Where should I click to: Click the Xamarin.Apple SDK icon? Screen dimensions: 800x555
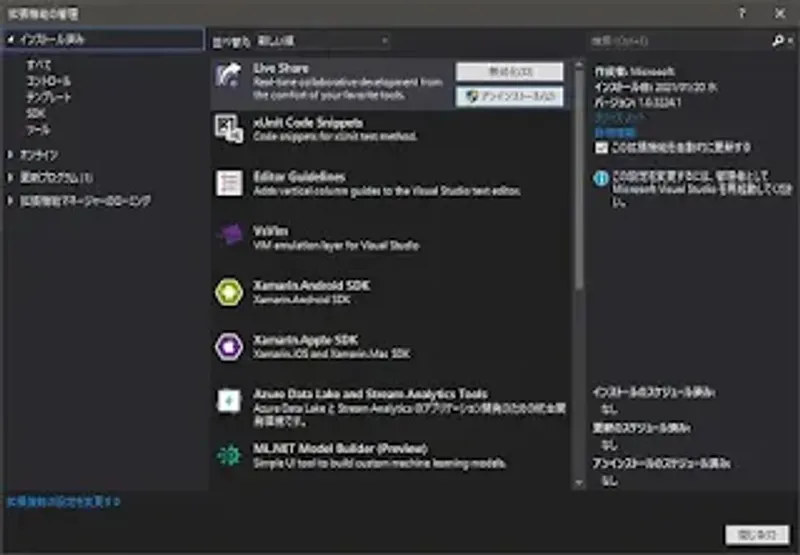(230, 346)
